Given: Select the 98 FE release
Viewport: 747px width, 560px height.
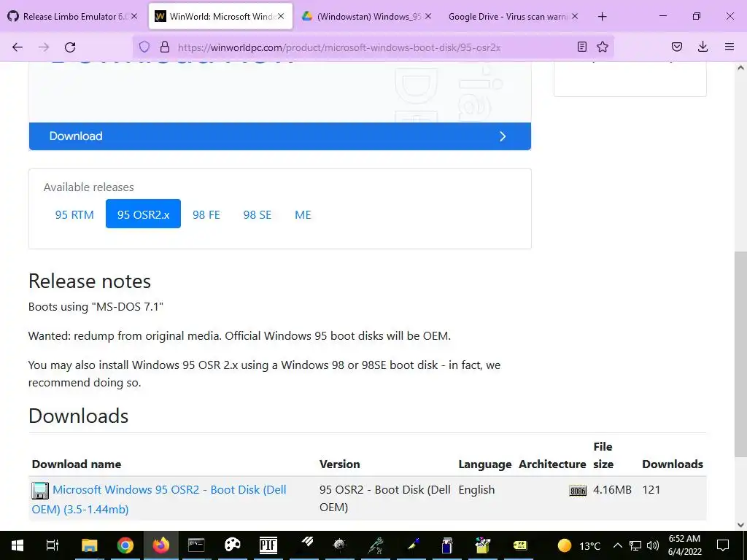Looking at the screenshot, I should click(206, 215).
